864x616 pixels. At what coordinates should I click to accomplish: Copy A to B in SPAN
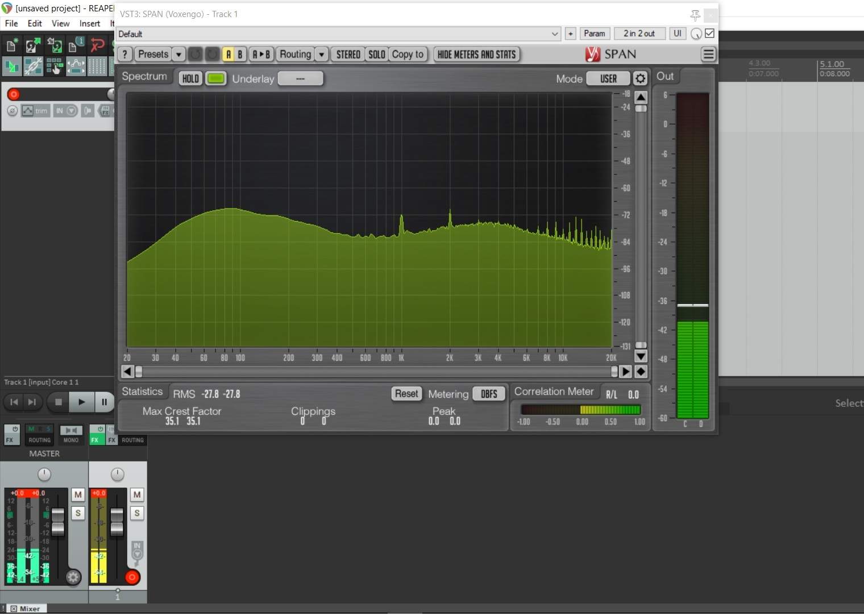(x=261, y=55)
